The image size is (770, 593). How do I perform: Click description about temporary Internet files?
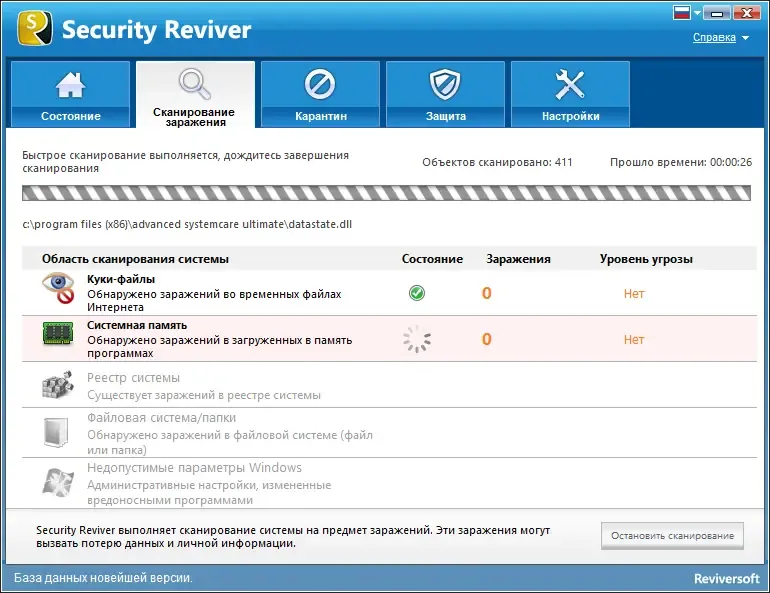tap(214, 300)
